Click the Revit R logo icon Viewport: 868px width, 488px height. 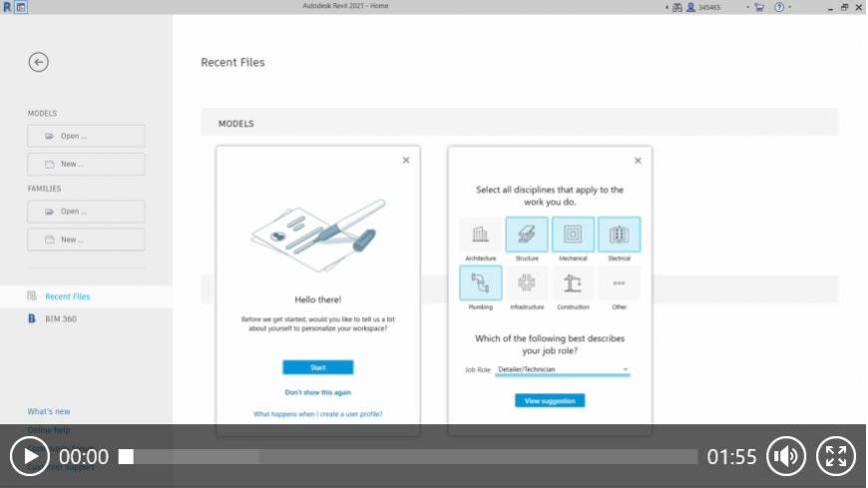coord(7,7)
